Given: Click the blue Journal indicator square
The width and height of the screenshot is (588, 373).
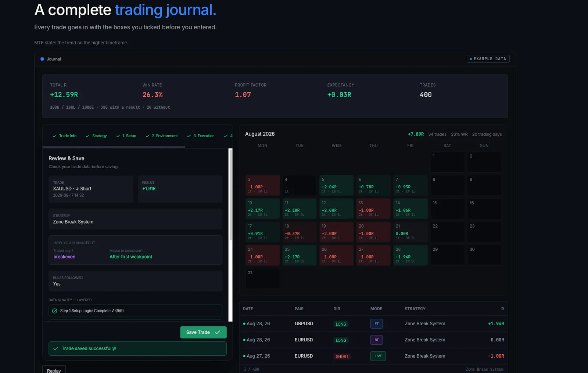Looking at the screenshot, I should [x=42, y=59].
